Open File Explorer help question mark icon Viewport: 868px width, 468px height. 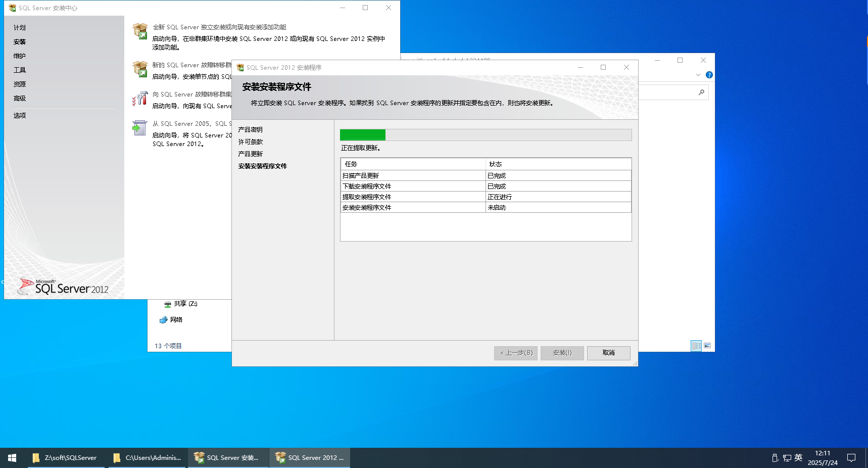(709, 75)
